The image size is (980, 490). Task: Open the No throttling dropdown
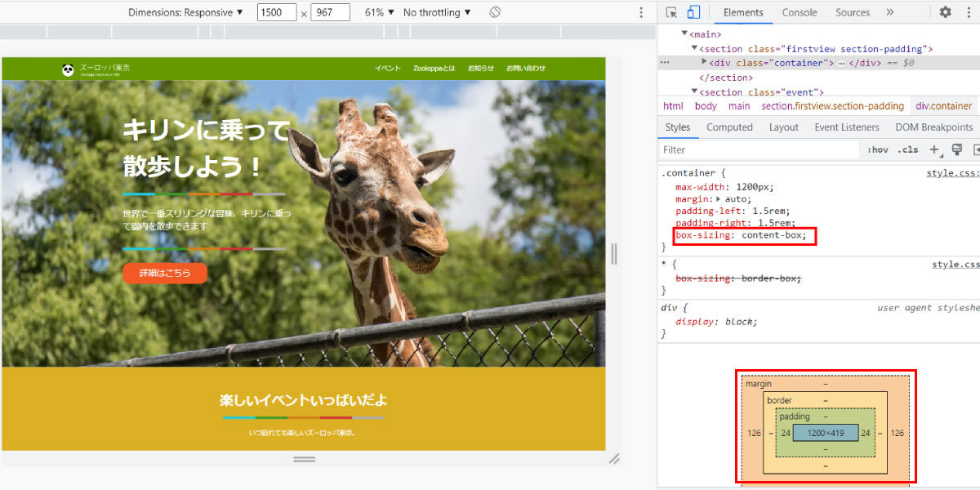438,12
